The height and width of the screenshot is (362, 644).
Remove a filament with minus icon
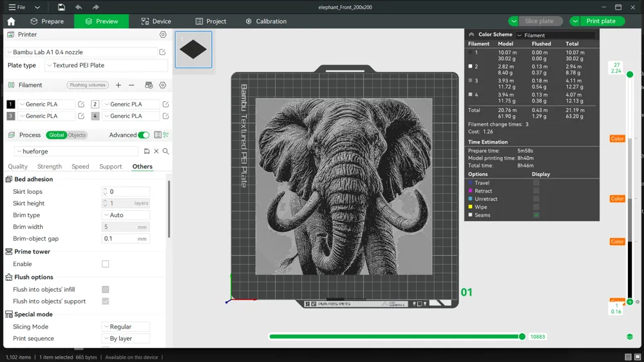[131, 85]
